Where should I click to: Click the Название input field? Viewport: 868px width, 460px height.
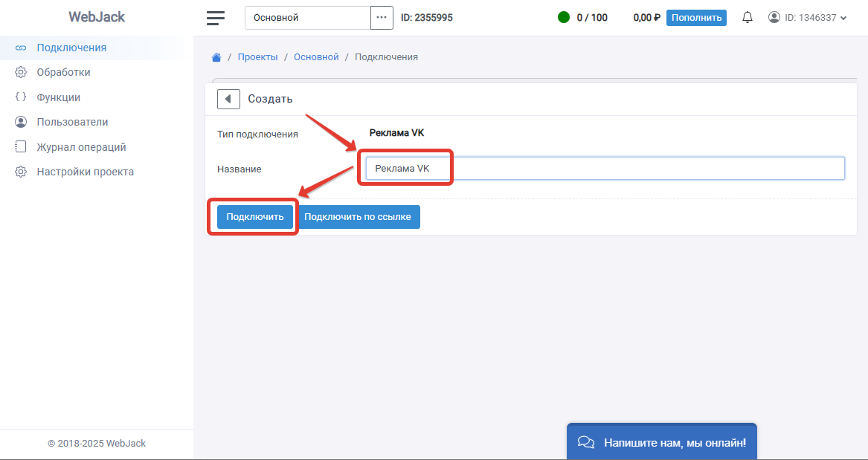coord(605,169)
